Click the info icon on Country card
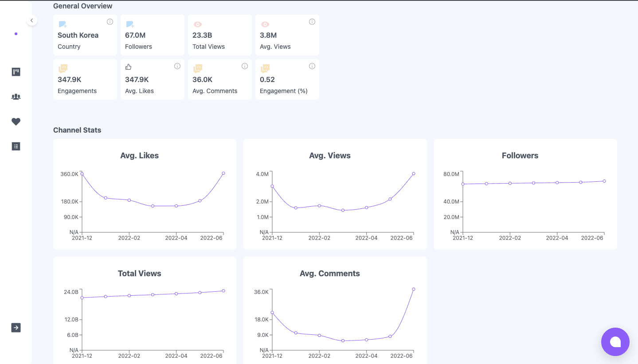638x364 pixels. (110, 22)
